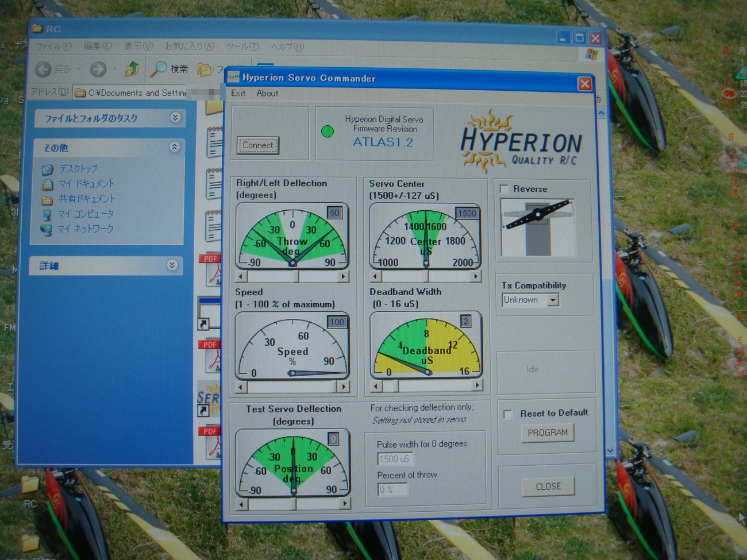Increase Servo Center with right arrow

pyautogui.click(x=476, y=277)
